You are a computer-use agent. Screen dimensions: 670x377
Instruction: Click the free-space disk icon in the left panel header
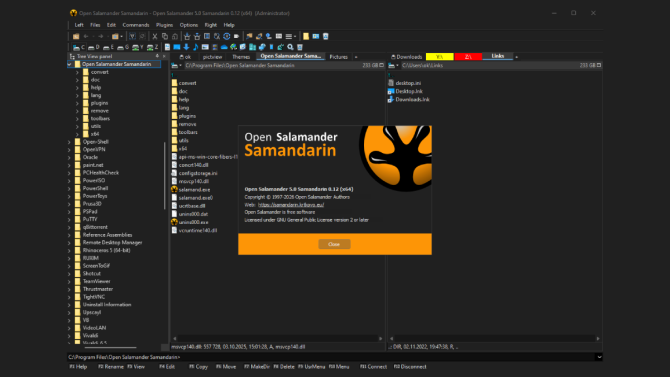coord(382,65)
